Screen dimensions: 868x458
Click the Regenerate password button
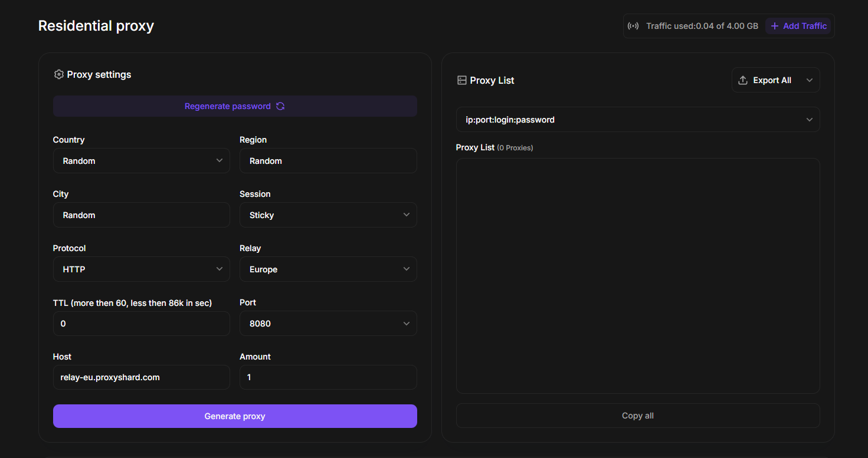235,106
